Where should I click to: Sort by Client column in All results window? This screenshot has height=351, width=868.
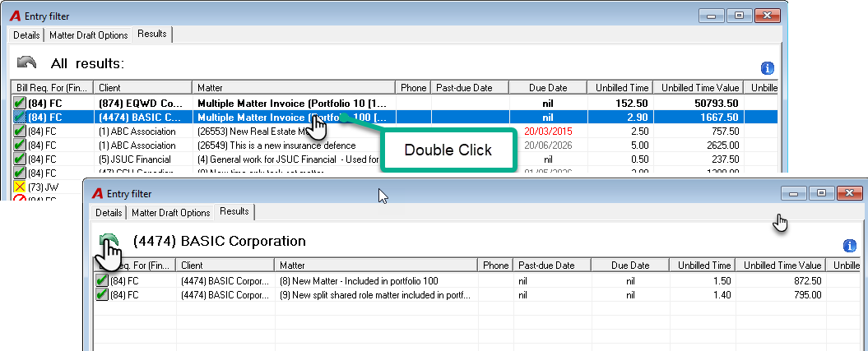click(x=142, y=88)
